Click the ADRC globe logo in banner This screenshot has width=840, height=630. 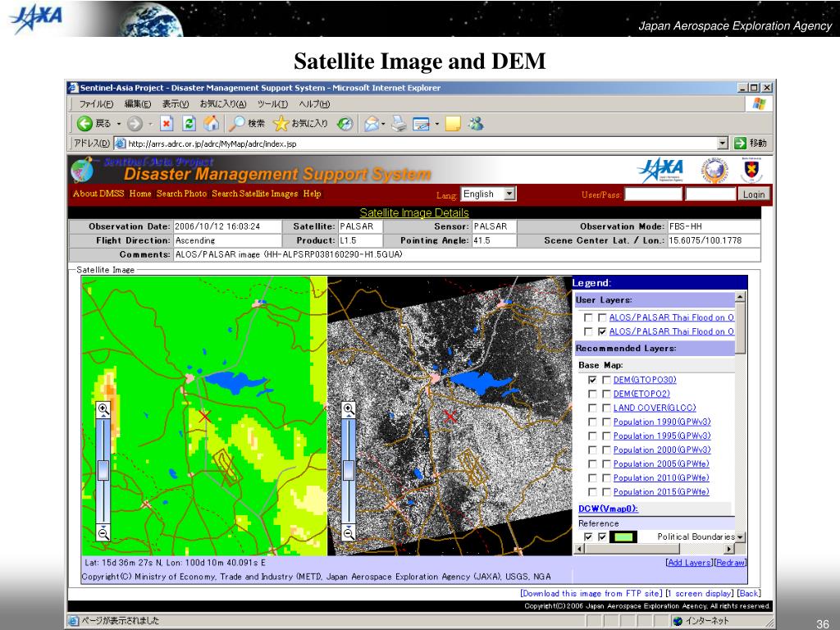(714, 171)
